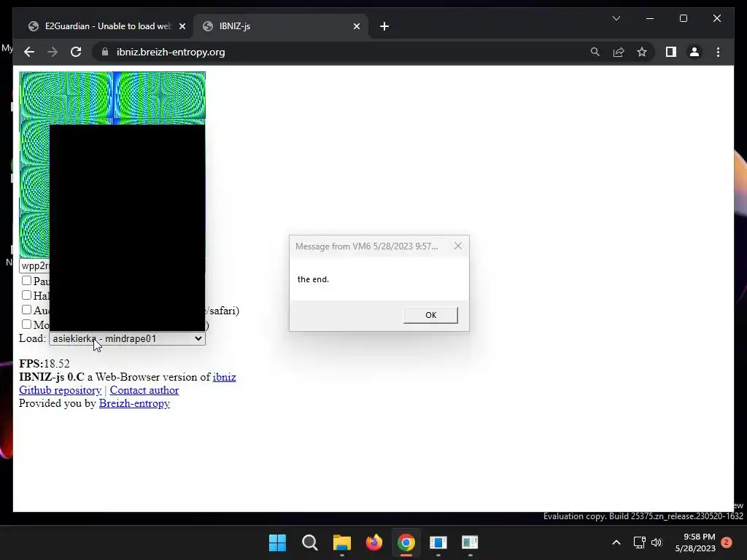Screen dimensions: 747x560
Task: Open a new tab with plus button
Action: 384,26
